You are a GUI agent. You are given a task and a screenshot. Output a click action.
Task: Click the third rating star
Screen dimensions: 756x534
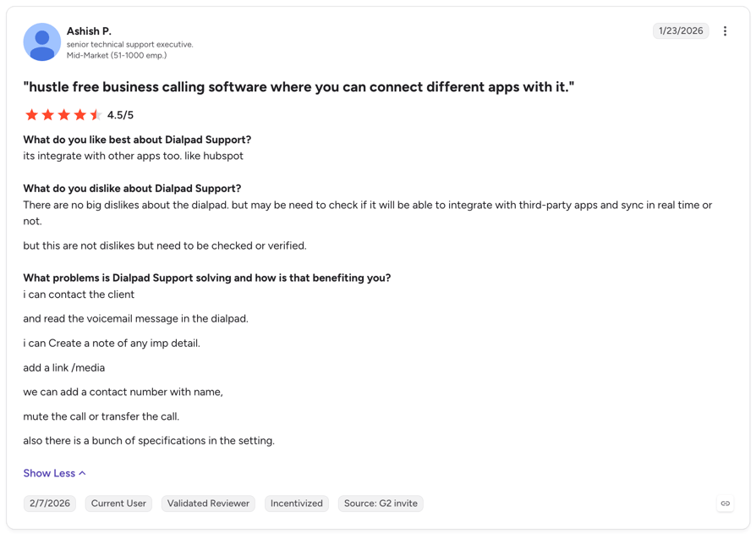pyautogui.click(x=63, y=115)
